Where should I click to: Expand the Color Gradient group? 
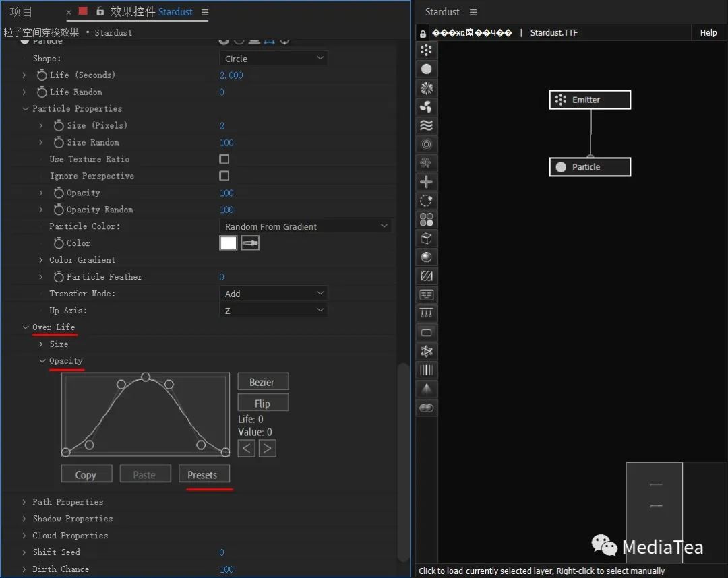click(41, 260)
